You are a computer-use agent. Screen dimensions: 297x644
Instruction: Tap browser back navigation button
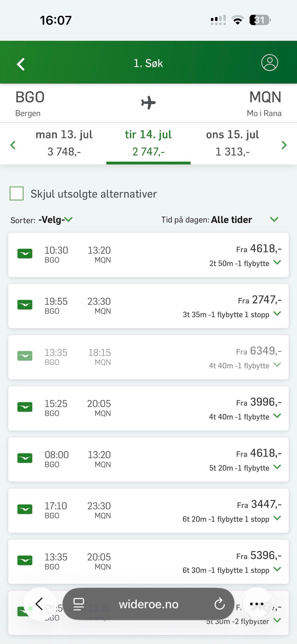(x=39, y=604)
